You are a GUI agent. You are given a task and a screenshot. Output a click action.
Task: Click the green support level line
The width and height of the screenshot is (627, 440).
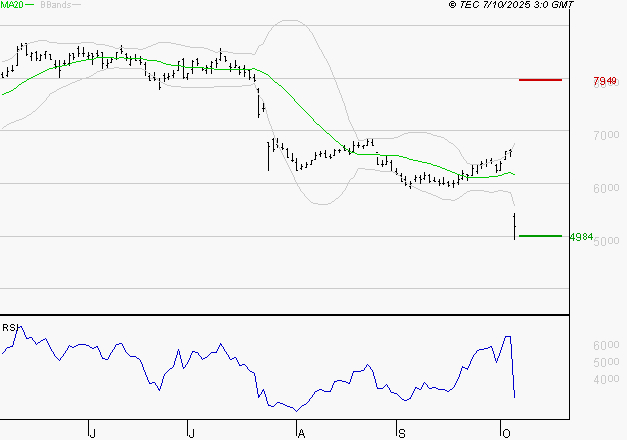(x=540, y=236)
